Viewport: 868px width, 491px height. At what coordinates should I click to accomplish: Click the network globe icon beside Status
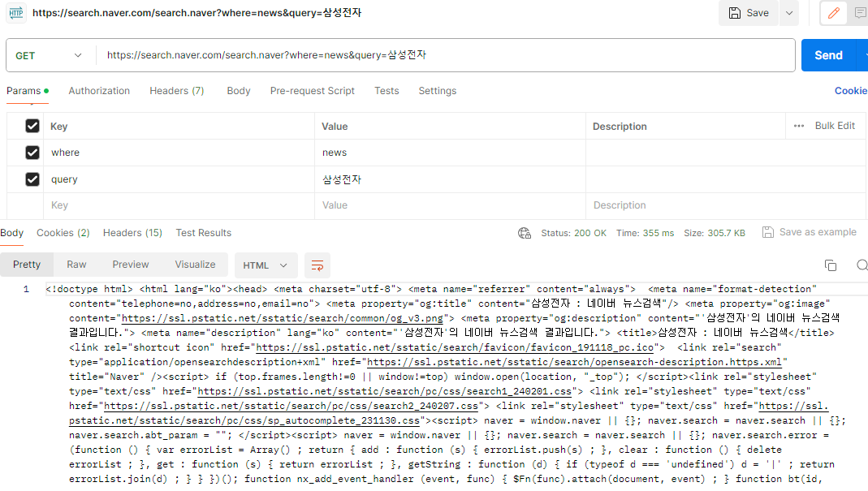(x=525, y=233)
